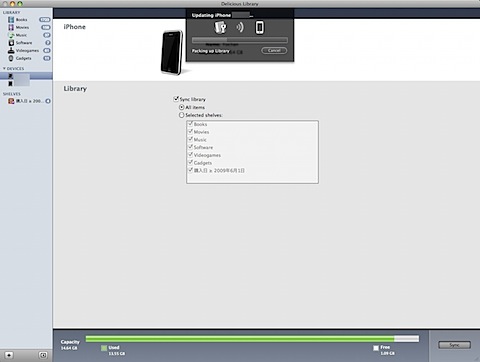Click the white Free color swatch
The height and width of the screenshot is (362, 480).
tap(376, 348)
